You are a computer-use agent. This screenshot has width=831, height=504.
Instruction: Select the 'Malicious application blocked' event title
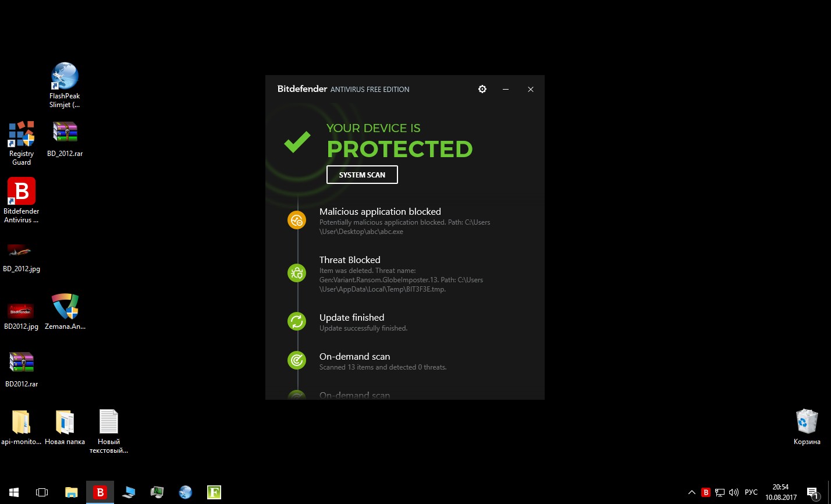380,212
